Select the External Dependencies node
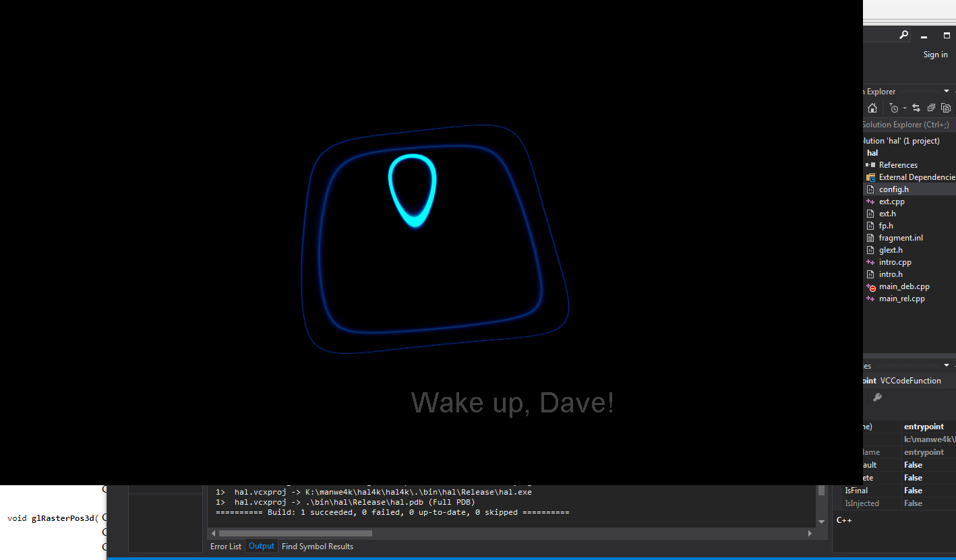The width and height of the screenshot is (956, 560). coord(917,177)
